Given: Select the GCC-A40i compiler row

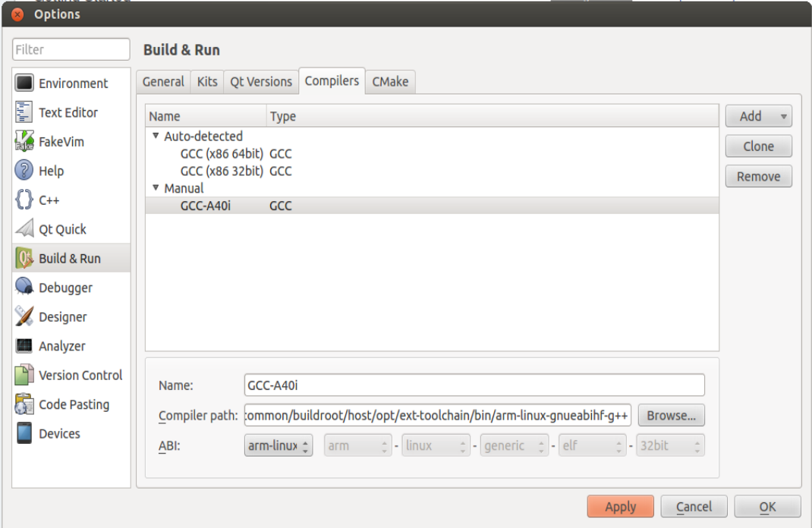Looking at the screenshot, I should pyautogui.click(x=432, y=206).
